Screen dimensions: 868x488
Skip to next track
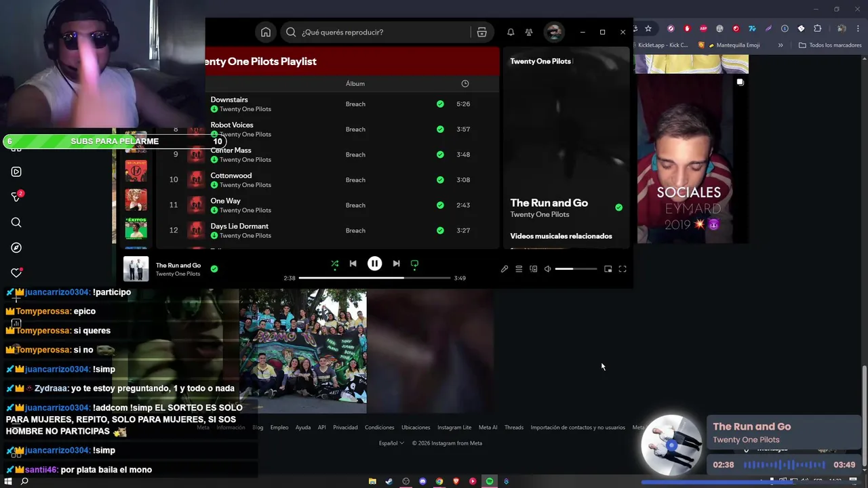[x=396, y=264]
